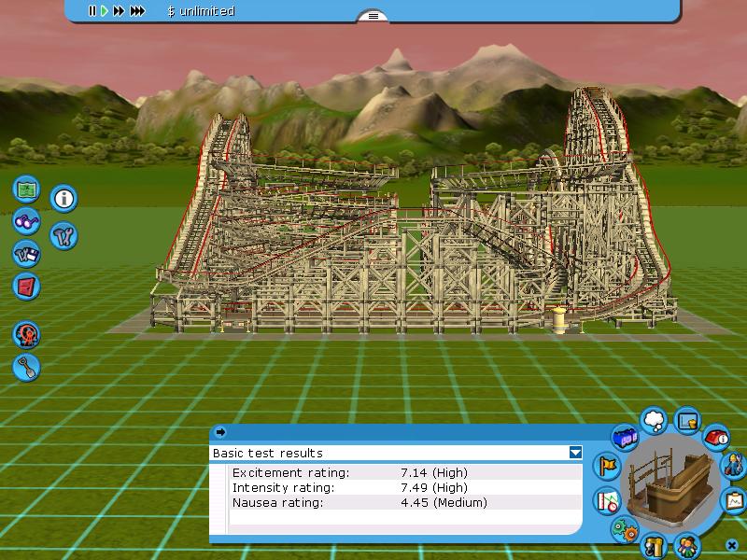Click the 7.14 (High) excitement value
The width and height of the screenshot is (747, 560).
[x=434, y=473]
